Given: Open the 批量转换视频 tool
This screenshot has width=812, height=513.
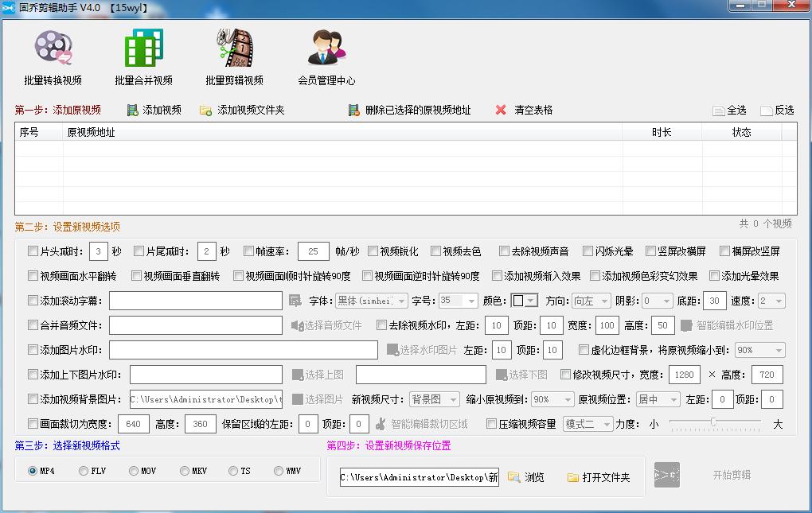Looking at the screenshot, I should (x=53, y=56).
